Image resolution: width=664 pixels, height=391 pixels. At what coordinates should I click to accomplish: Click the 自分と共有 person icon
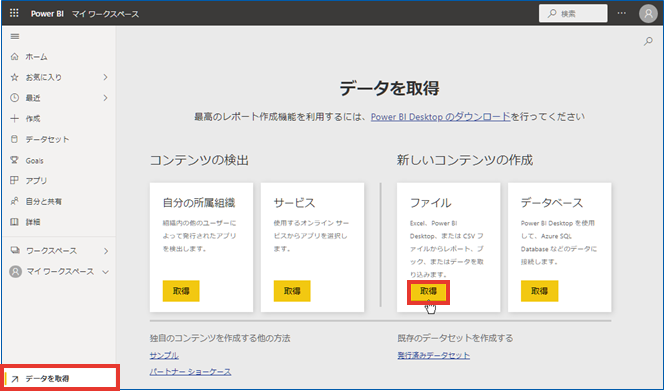(14, 201)
